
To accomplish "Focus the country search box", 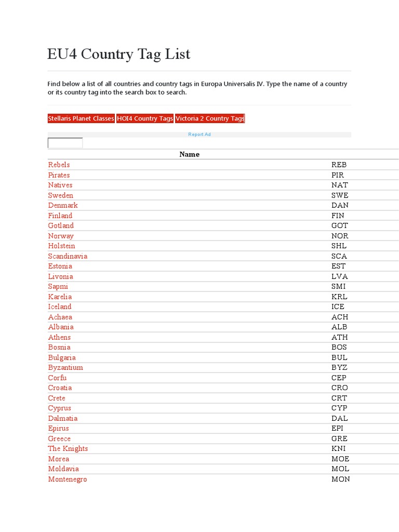I will [x=65, y=143].
